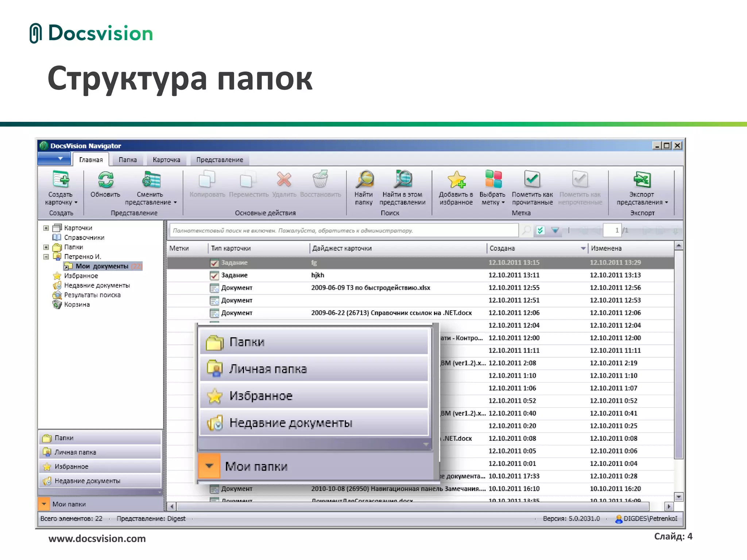747x560 pixels.
Task: Expand the Папки tree node
Action: click(x=46, y=247)
